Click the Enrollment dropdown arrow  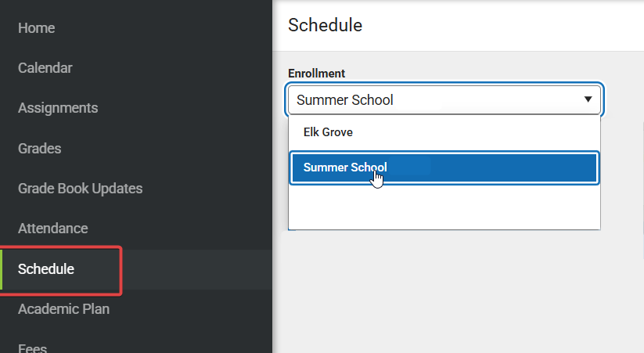[x=588, y=99]
